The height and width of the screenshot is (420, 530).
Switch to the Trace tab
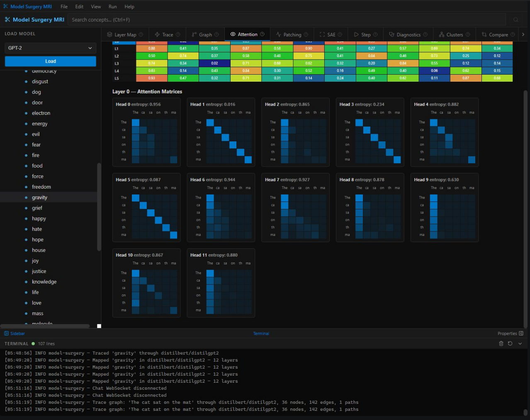[167, 35]
